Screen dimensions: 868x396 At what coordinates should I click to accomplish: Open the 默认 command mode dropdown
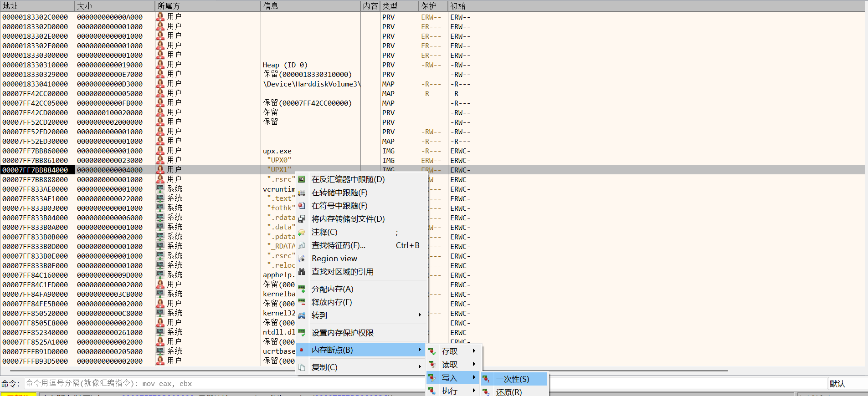click(x=847, y=384)
